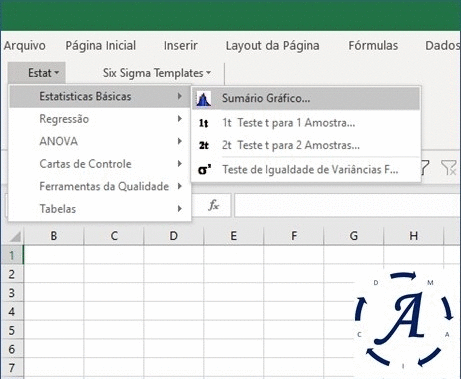Select column G header
Image resolution: width=461 pixels, height=379 pixels.
pos(354,236)
